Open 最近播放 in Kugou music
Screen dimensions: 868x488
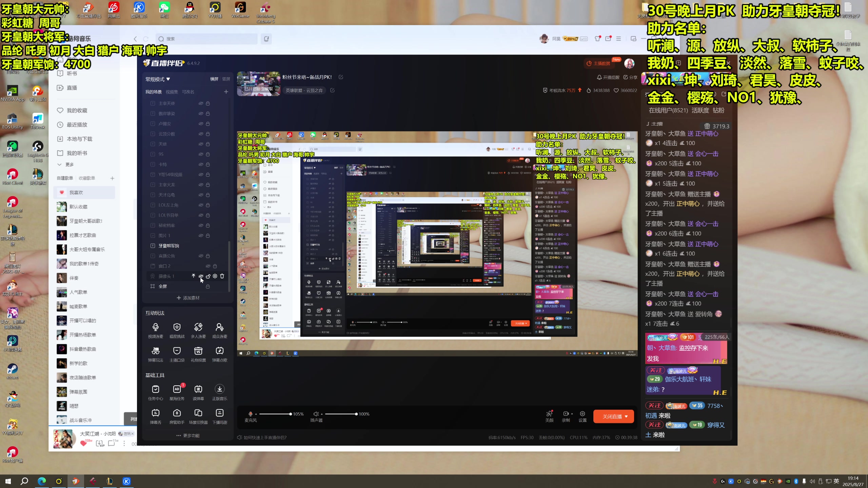point(72,125)
